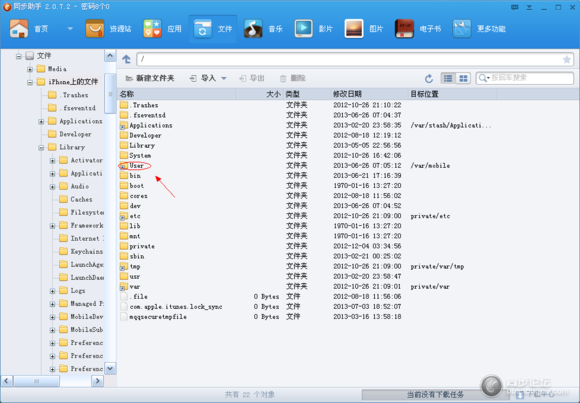Go up one directory with the arrow icon
580x403 pixels.
coord(127,59)
